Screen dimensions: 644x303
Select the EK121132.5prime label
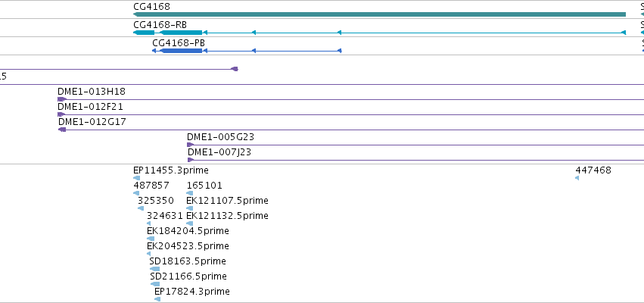227,216
